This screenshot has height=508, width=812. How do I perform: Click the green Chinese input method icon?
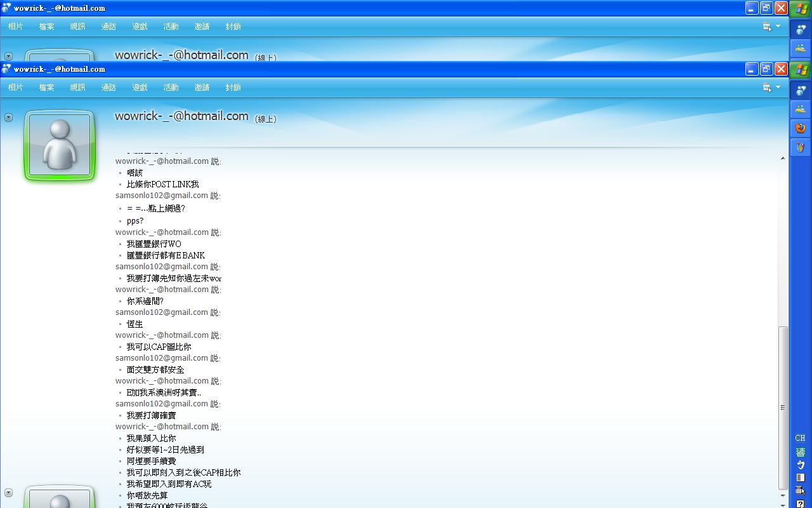coord(801,452)
